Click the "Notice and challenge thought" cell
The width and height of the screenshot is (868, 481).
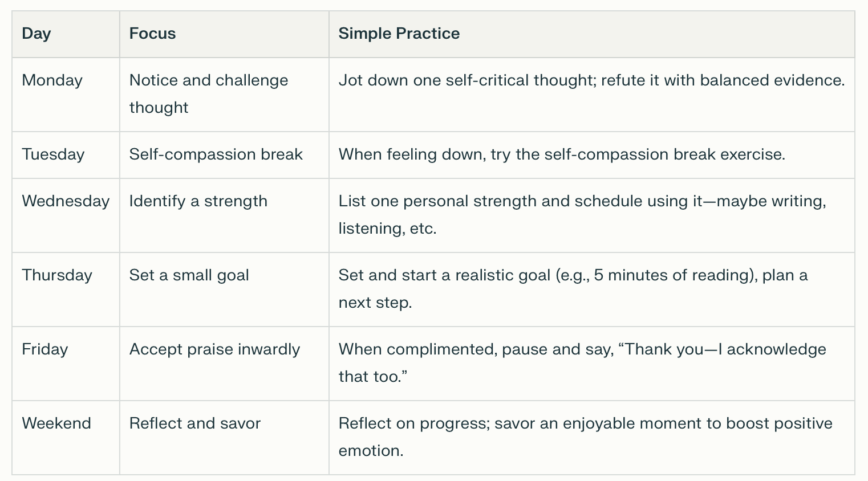point(208,93)
